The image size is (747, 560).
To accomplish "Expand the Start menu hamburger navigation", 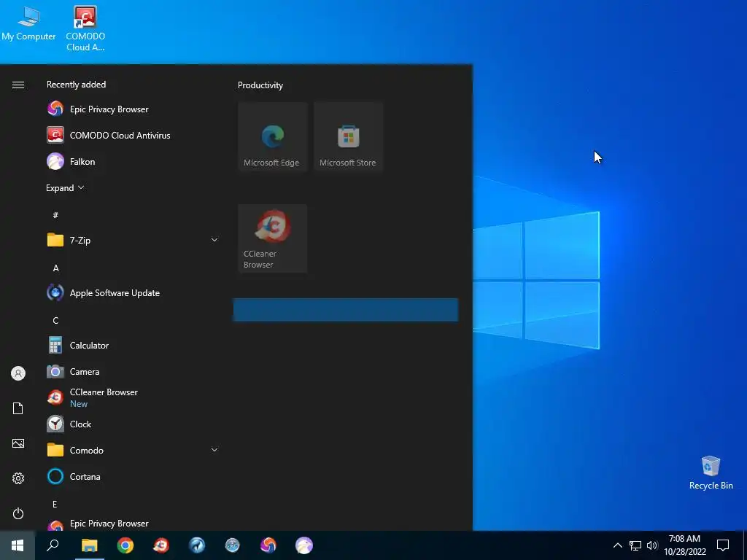I will pyautogui.click(x=18, y=85).
